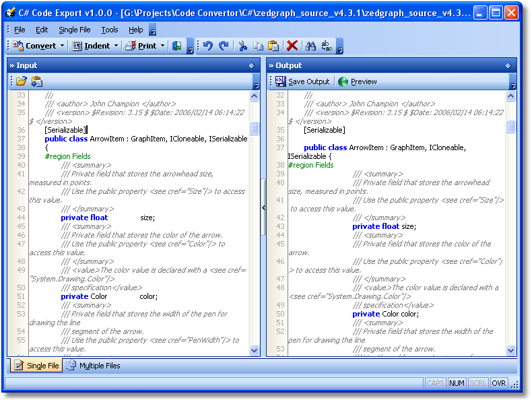Viewport: 532px width, 402px height.
Task: Click the Paste clipboard icon
Action: [273, 46]
